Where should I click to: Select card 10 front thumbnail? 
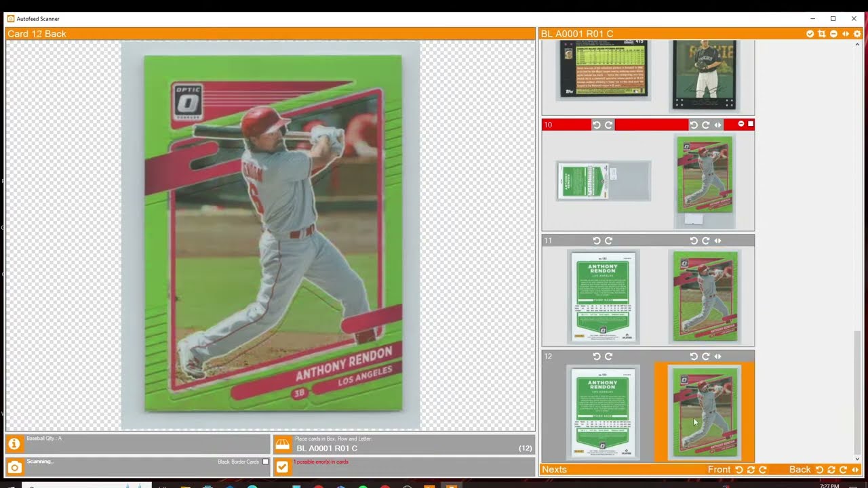[x=705, y=181]
